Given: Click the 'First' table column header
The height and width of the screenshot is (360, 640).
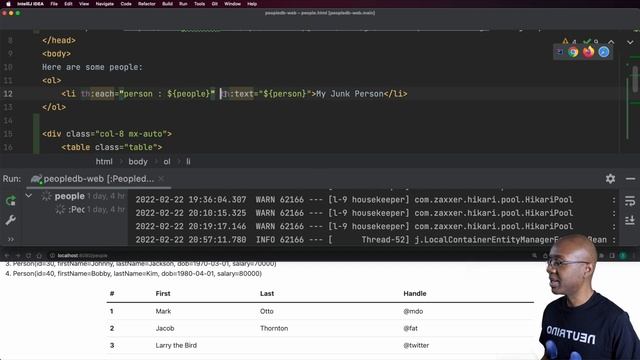Looking at the screenshot, I should point(163,293).
